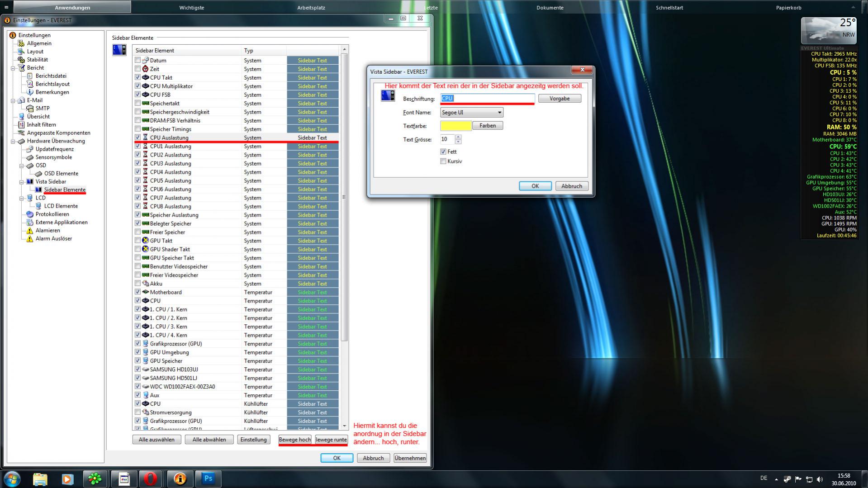Collapse the Vista Sidebar tree node
Viewport: 868px width, 488px height.
tap(22, 182)
